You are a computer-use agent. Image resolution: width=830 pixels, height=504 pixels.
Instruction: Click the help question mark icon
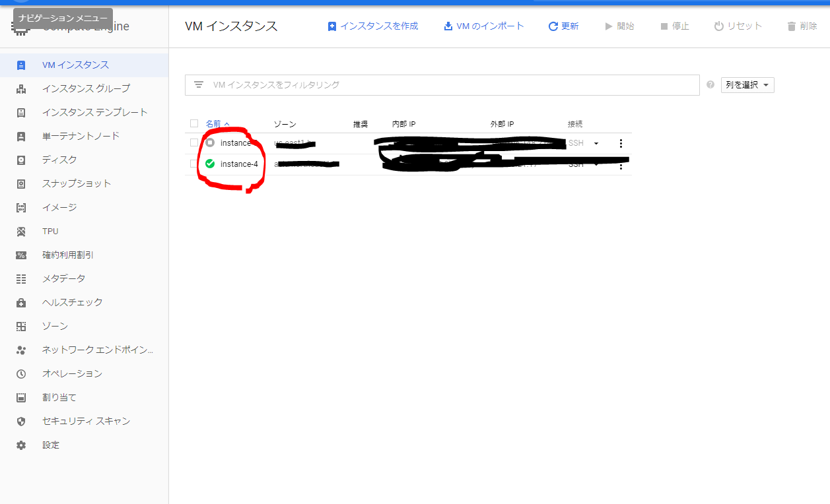710,84
